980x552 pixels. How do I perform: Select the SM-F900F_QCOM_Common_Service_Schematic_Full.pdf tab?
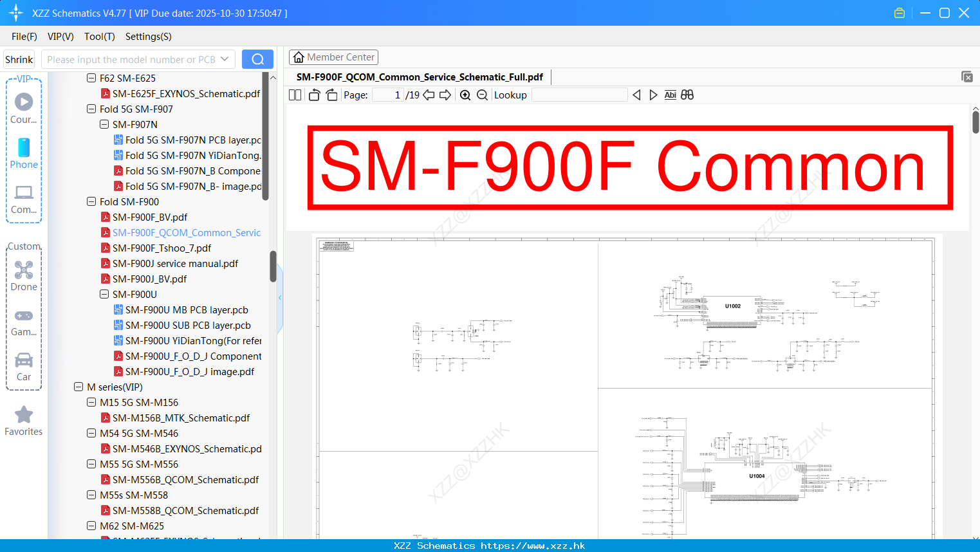click(420, 77)
